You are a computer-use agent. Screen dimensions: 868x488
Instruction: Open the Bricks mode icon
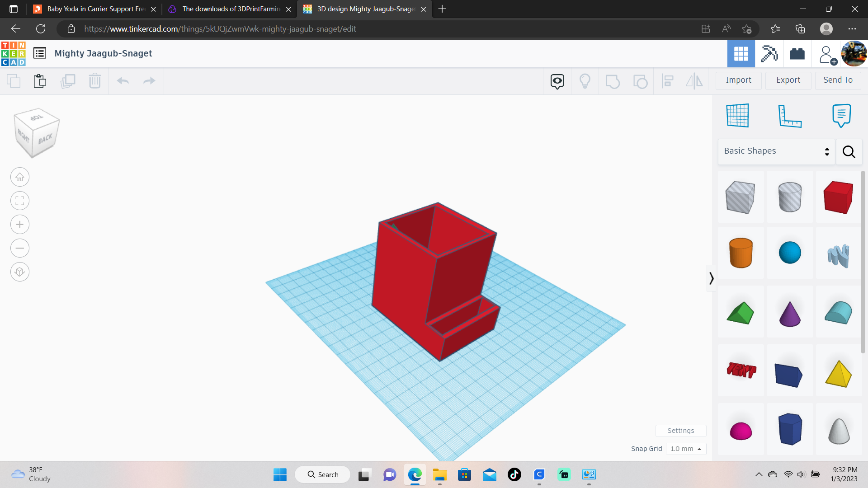pyautogui.click(x=797, y=54)
